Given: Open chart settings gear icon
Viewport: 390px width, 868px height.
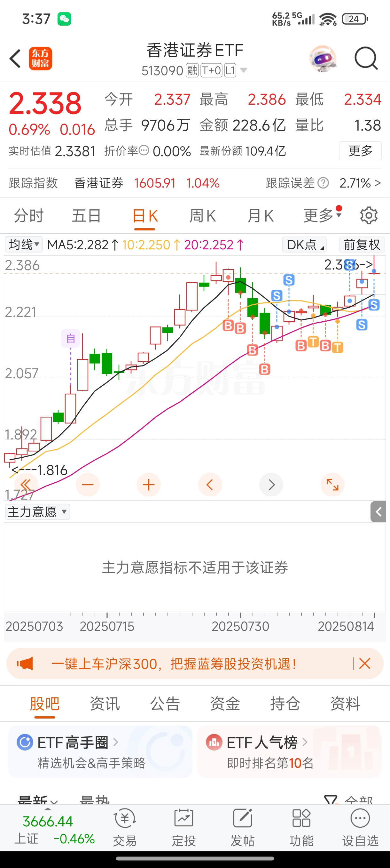Looking at the screenshot, I should pyautogui.click(x=369, y=216).
